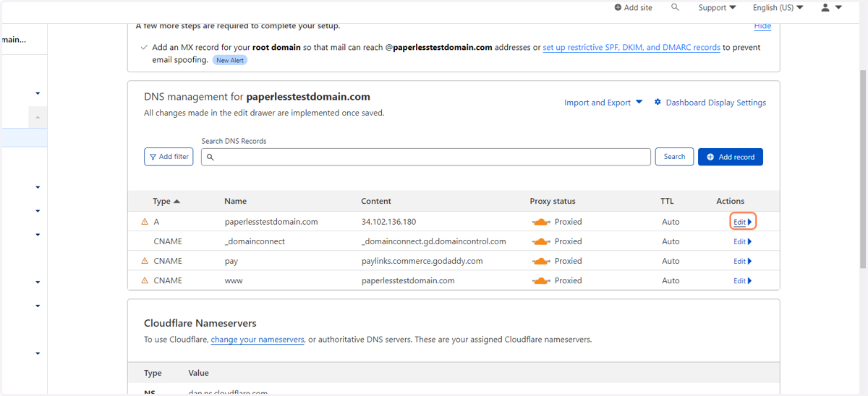
Task: Open Dashboard Display Settings
Action: pyautogui.click(x=710, y=103)
